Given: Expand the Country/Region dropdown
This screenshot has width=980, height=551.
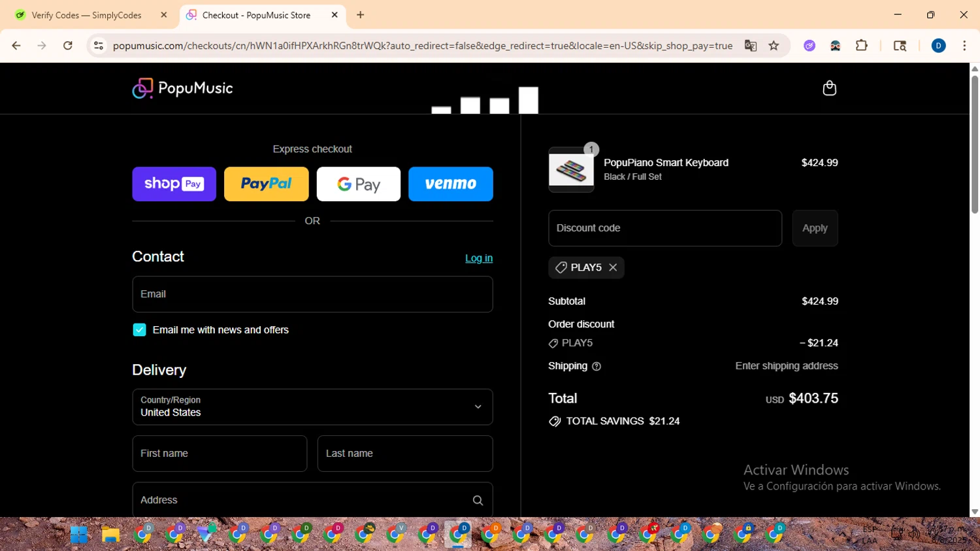Looking at the screenshot, I should pos(312,407).
